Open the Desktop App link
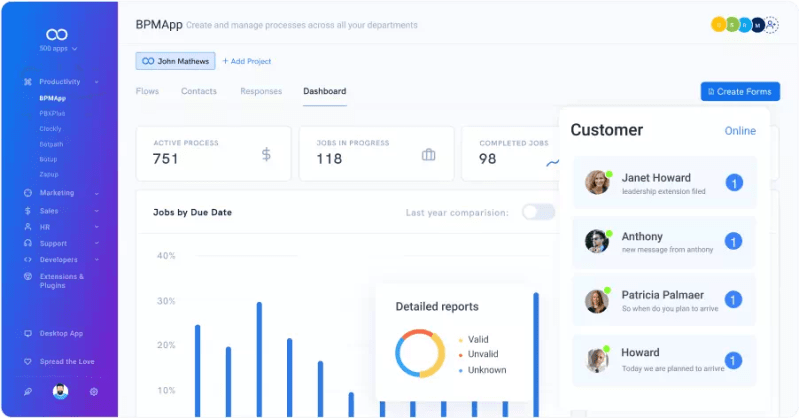This screenshot has height=418, width=799. (61, 333)
